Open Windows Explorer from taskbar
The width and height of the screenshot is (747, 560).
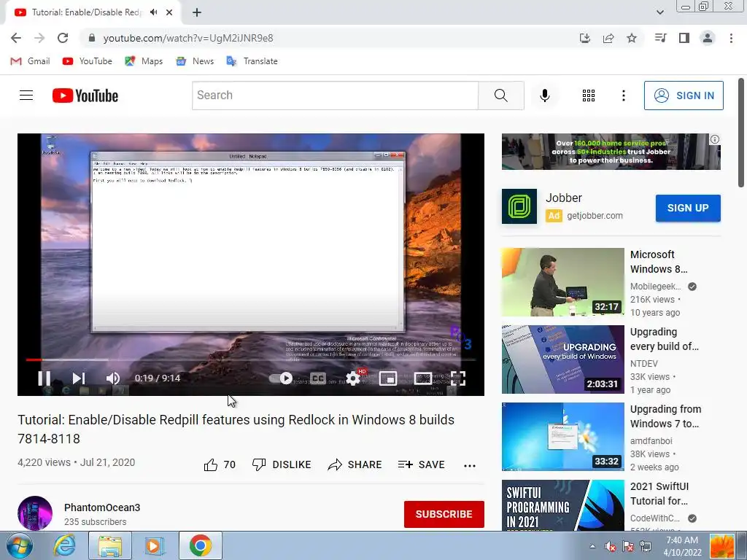pyautogui.click(x=110, y=545)
